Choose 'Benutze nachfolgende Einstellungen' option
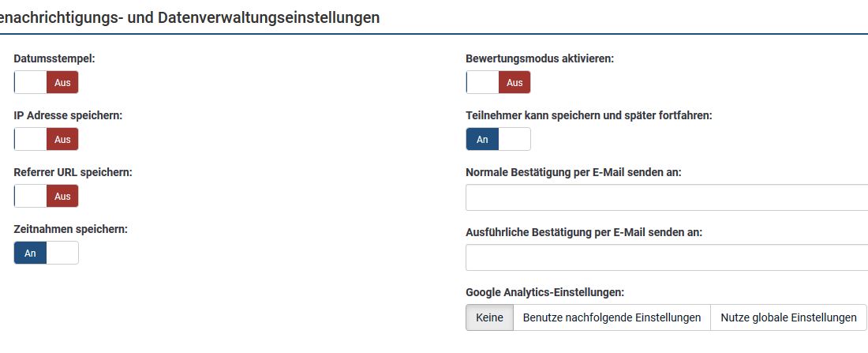The image size is (868, 353). click(x=612, y=317)
